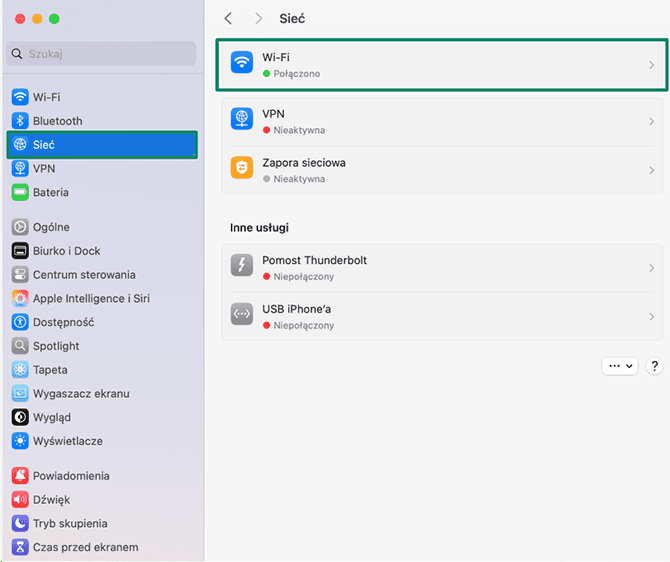Open Bateria settings in the sidebar
Screen dimensions: 670x562
[x=50, y=192]
